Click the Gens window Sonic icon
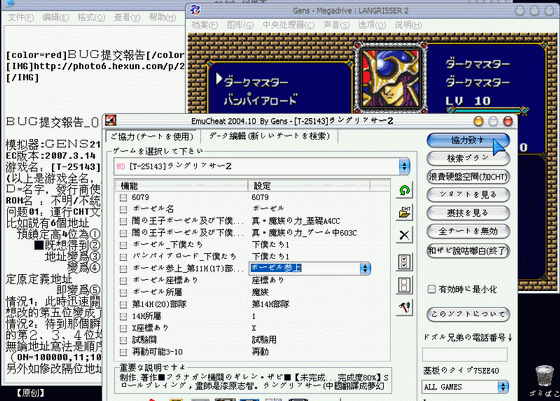 coord(195,10)
